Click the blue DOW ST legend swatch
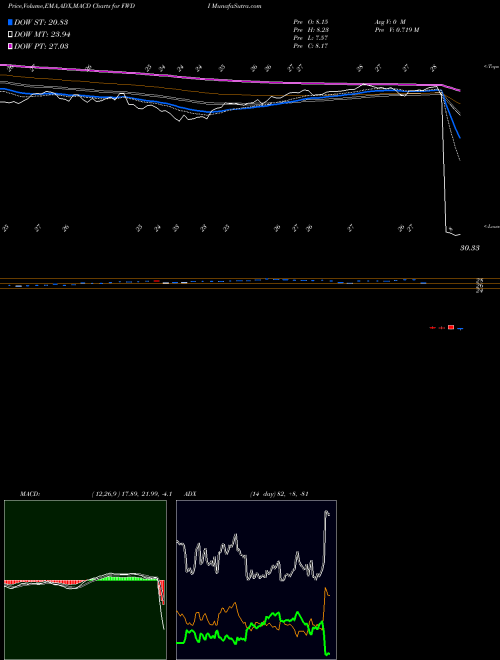The height and width of the screenshot is (660, 500). point(10,22)
